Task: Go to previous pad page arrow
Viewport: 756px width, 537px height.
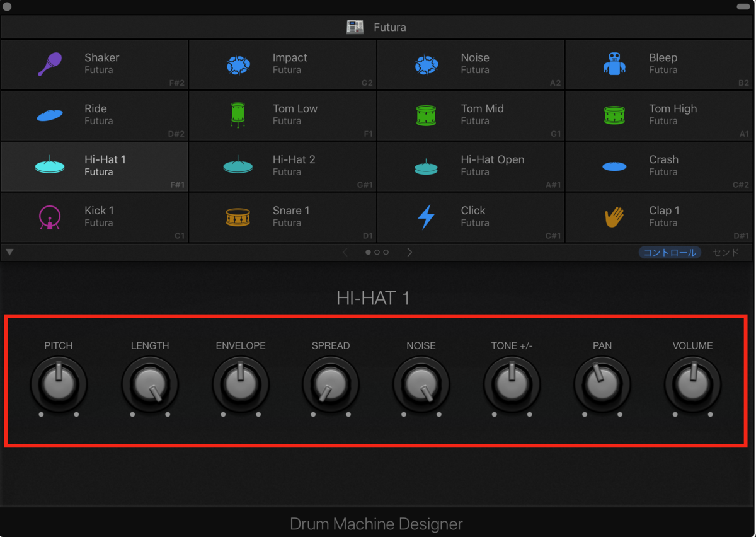Action: click(x=345, y=252)
